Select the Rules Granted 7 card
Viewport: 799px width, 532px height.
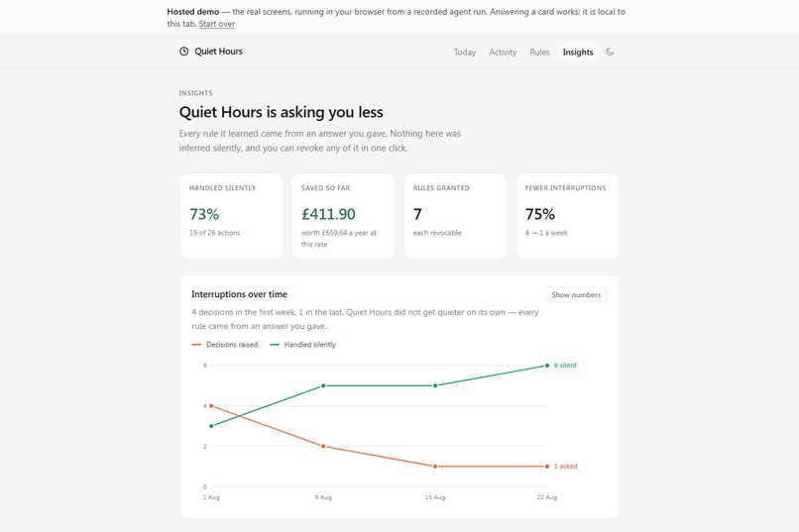[456, 216]
